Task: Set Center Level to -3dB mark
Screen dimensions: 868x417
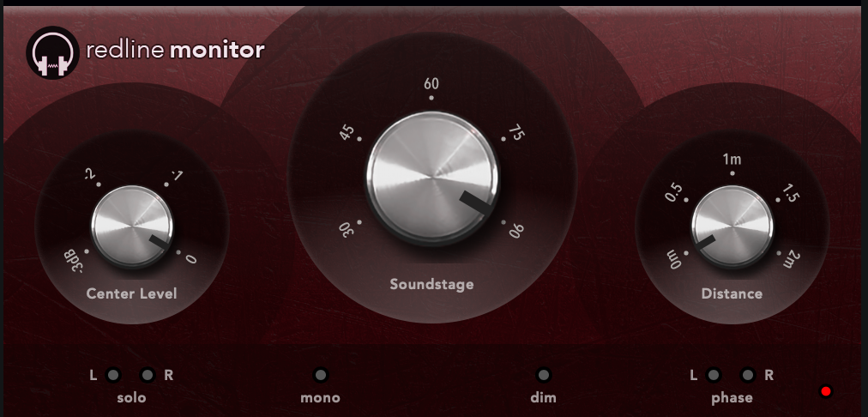Action: [74, 260]
